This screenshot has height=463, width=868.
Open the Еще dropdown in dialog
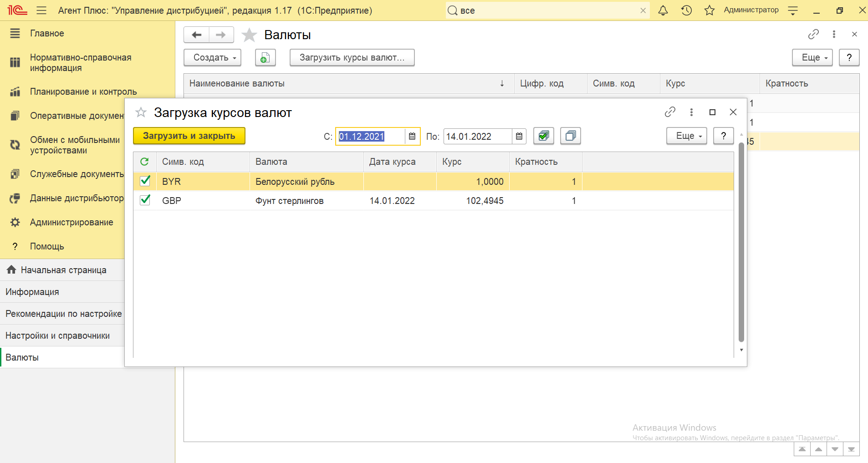[686, 136]
